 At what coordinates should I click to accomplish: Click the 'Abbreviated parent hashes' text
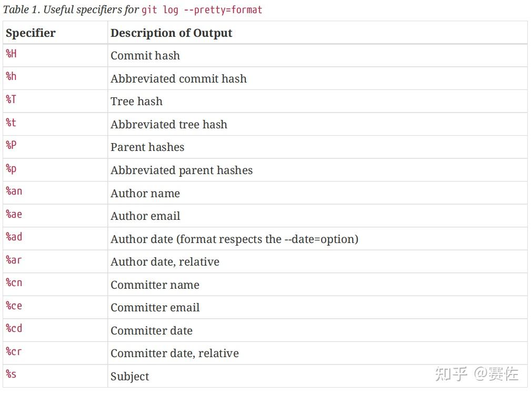pos(182,170)
